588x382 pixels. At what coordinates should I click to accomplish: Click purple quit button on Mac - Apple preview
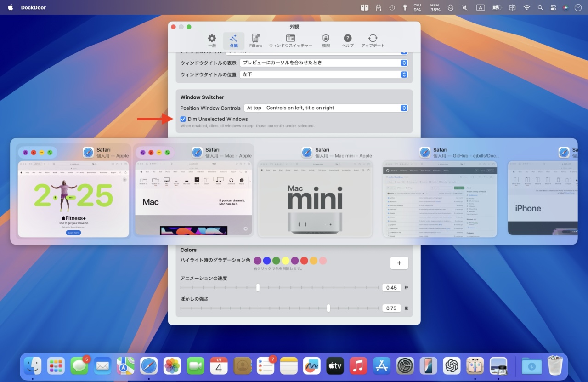pos(143,153)
